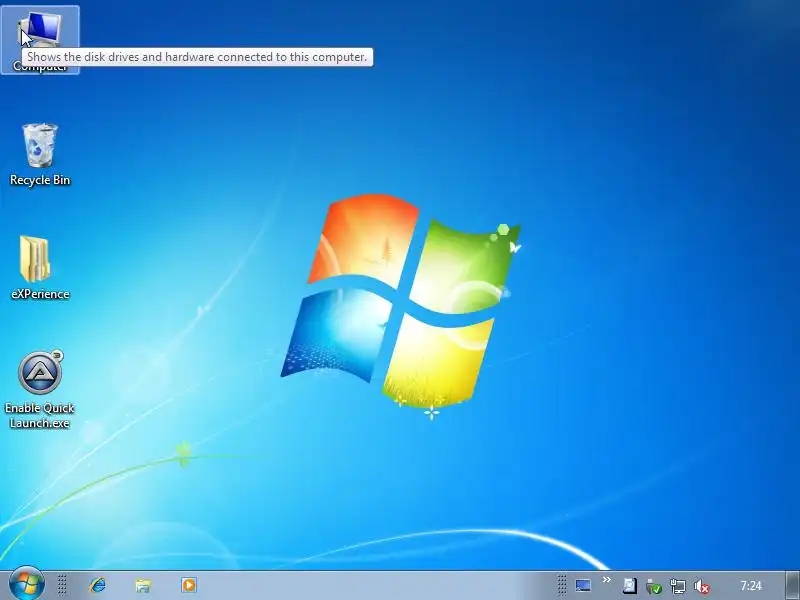The image size is (800, 600).
Task: Open Windows Explorer from the taskbar
Action: coord(143,585)
